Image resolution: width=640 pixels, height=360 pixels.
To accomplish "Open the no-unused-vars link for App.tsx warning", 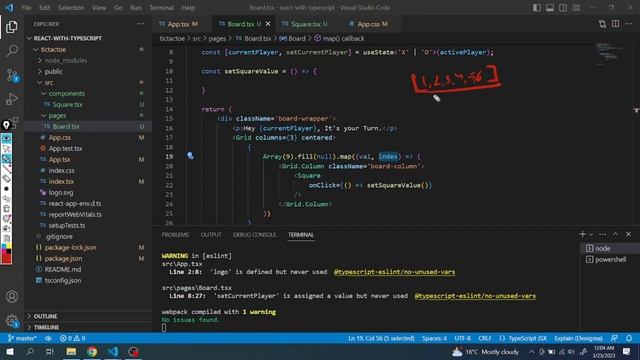I will (394, 272).
